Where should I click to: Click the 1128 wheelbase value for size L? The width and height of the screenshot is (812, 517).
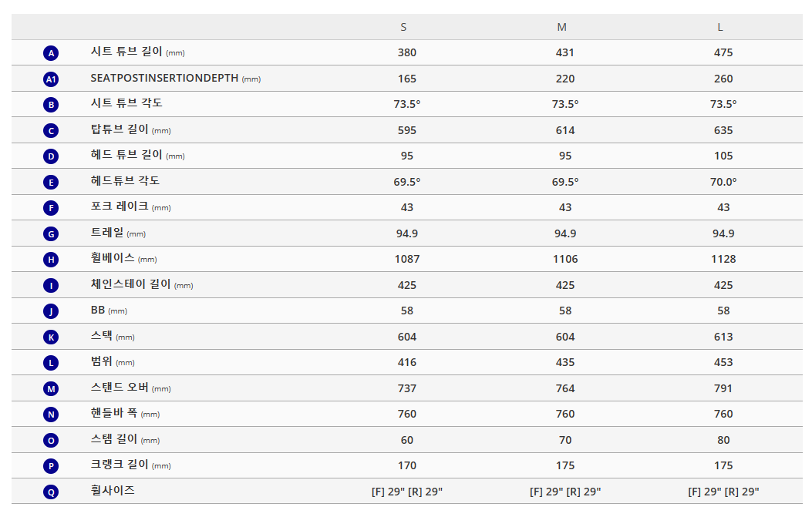[723, 259]
